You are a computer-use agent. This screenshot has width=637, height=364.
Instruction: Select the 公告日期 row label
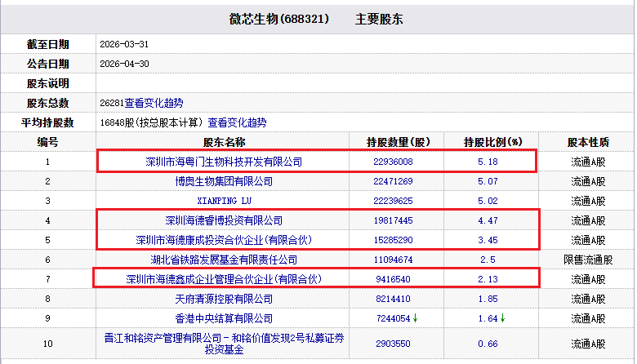[47, 64]
